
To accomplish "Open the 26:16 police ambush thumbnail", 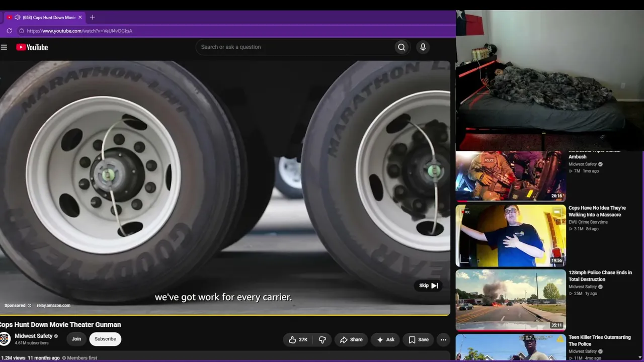I will pyautogui.click(x=511, y=176).
